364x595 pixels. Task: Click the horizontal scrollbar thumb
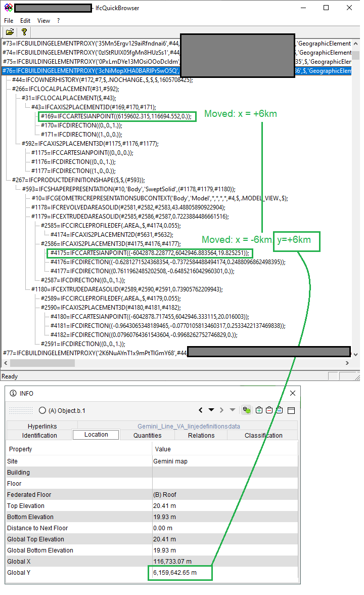point(42,363)
